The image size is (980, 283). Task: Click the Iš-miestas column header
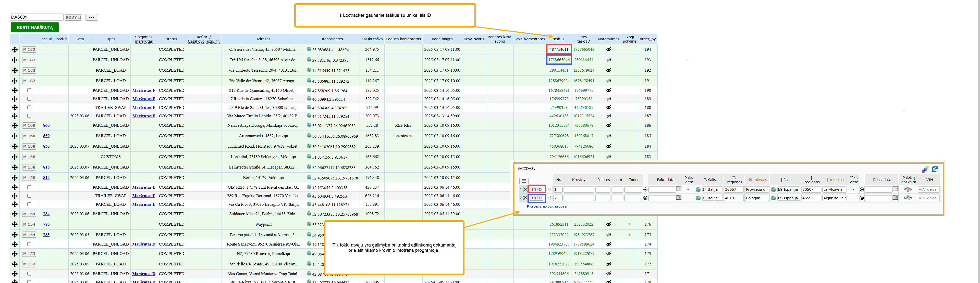[x=757, y=180]
